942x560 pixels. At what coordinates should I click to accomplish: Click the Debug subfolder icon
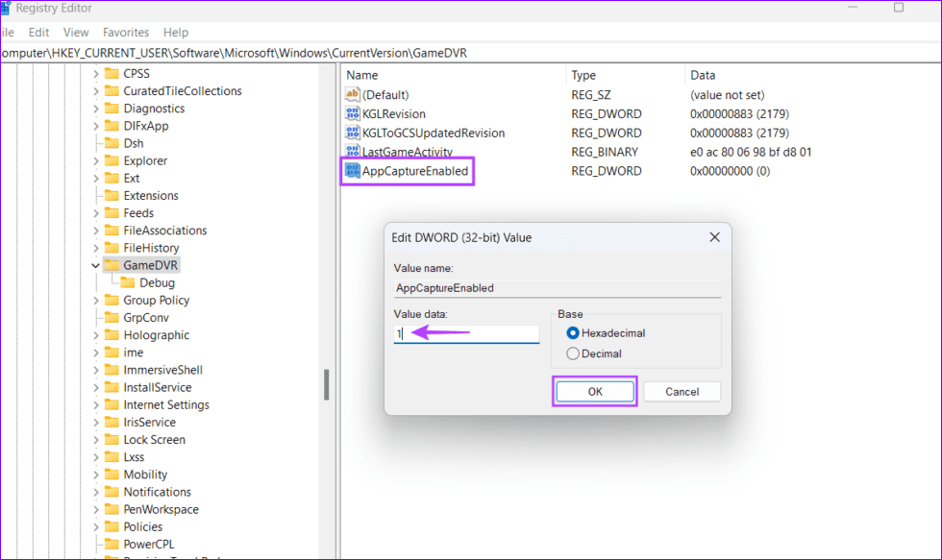128,282
